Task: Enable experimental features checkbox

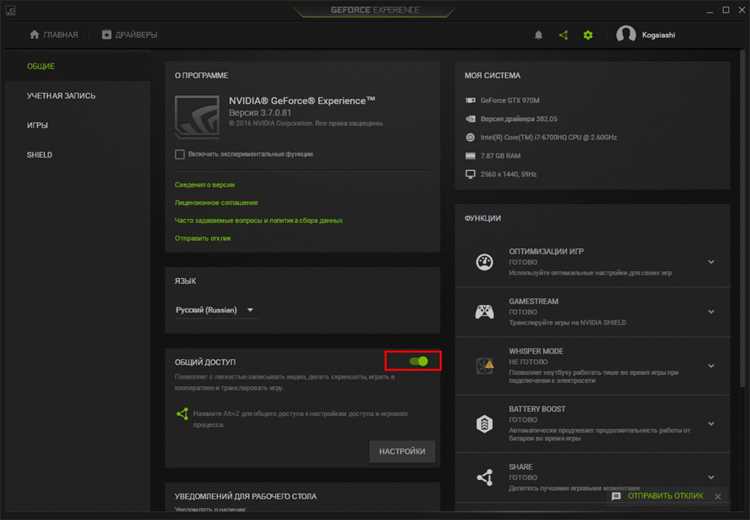Action: tap(180, 154)
